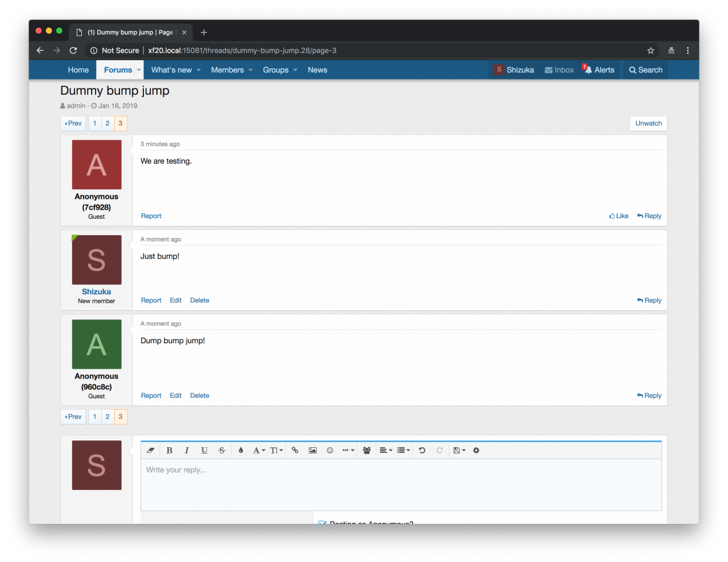
Task: Click the insert image icon
Action: coord(312,451)
